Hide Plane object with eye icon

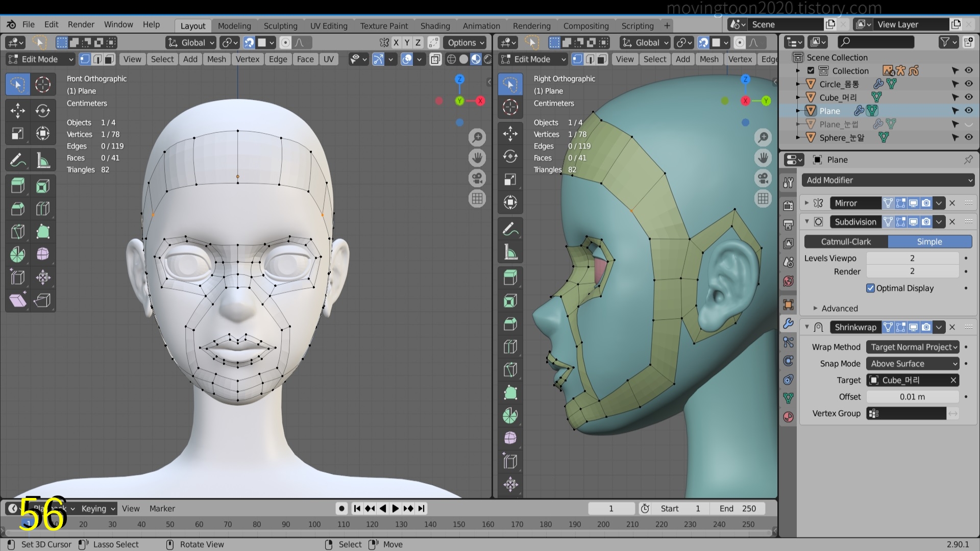click(968, 111)
